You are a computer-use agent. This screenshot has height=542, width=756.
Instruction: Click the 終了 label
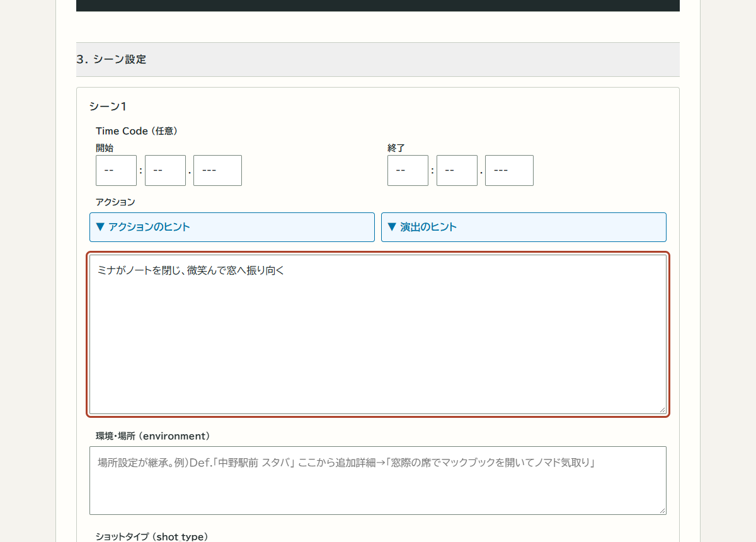(396, 148)
